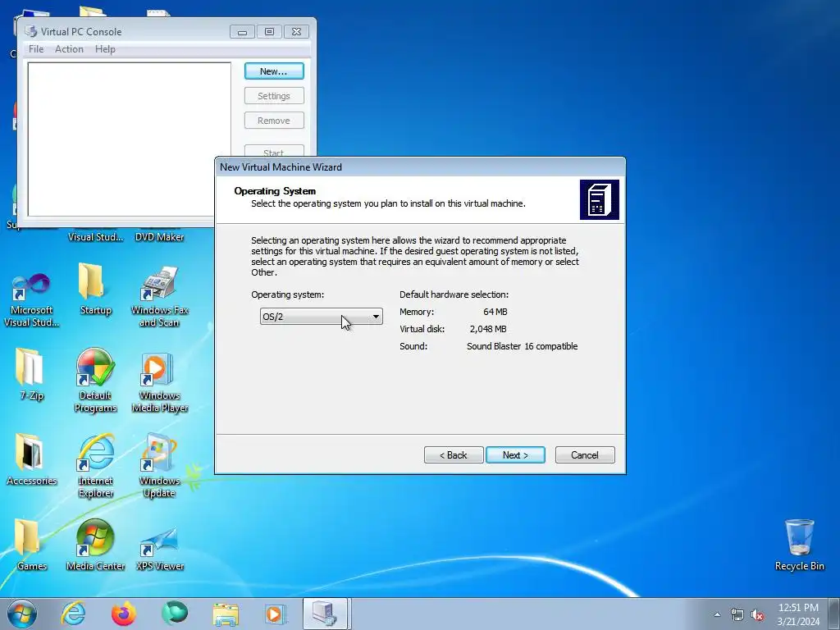This screenshot has height=630, width=840.
Task: Open Windows Media Player from the taskbar
Action: pyautogui.click(x=276, y=614)
